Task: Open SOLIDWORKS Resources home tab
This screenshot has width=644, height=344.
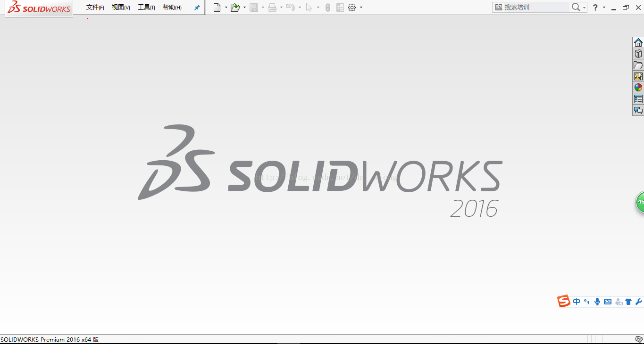Action: point(638,42)
